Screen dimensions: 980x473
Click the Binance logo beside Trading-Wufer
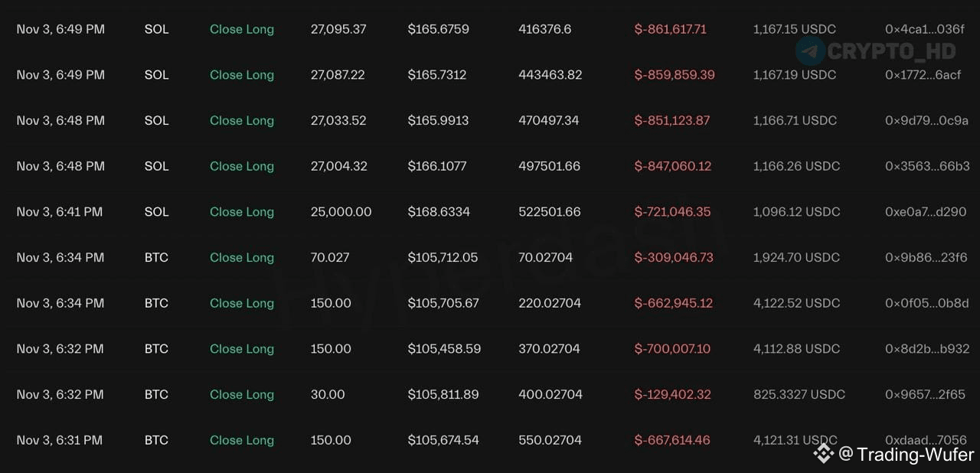(x=823, y=454)
